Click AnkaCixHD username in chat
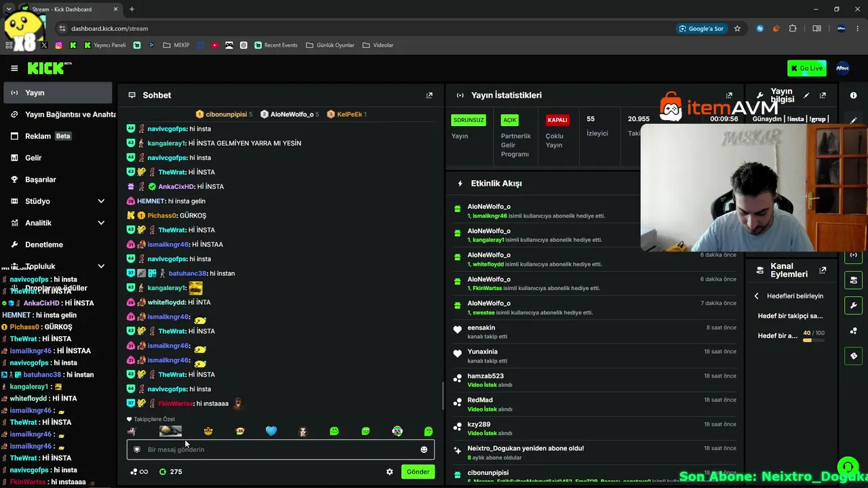868x488 pixels. (176, 186)
